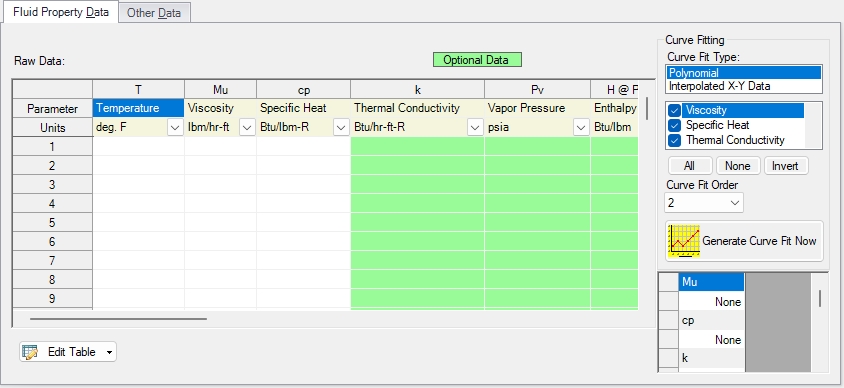
Task: Click the Specific Heat cell in row 2
Action: (304, 165)
